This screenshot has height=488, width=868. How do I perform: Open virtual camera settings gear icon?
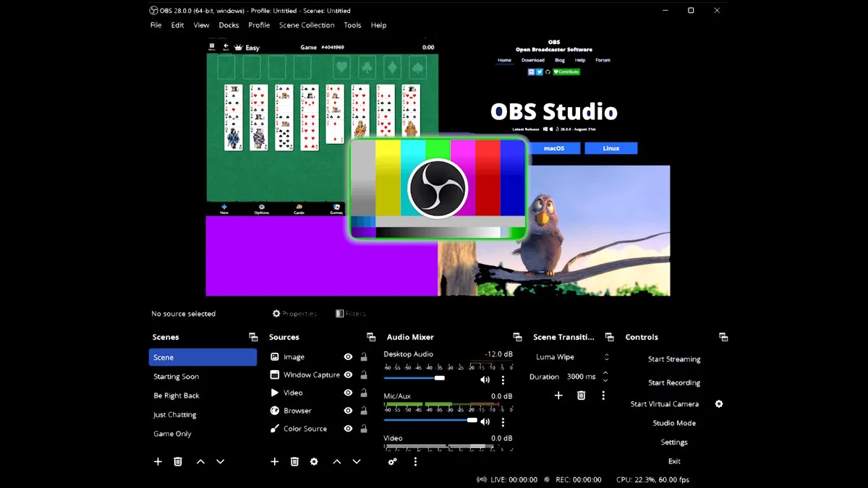(719, 404)
